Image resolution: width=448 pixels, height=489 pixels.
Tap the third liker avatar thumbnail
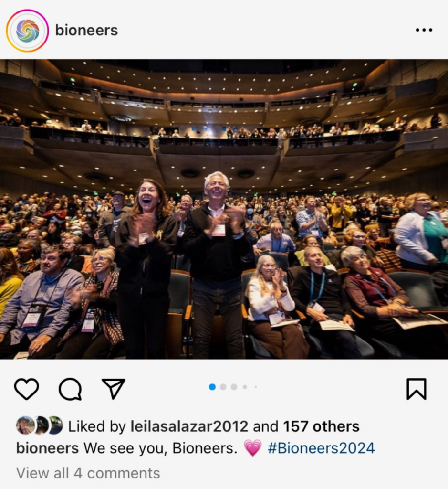56,425
